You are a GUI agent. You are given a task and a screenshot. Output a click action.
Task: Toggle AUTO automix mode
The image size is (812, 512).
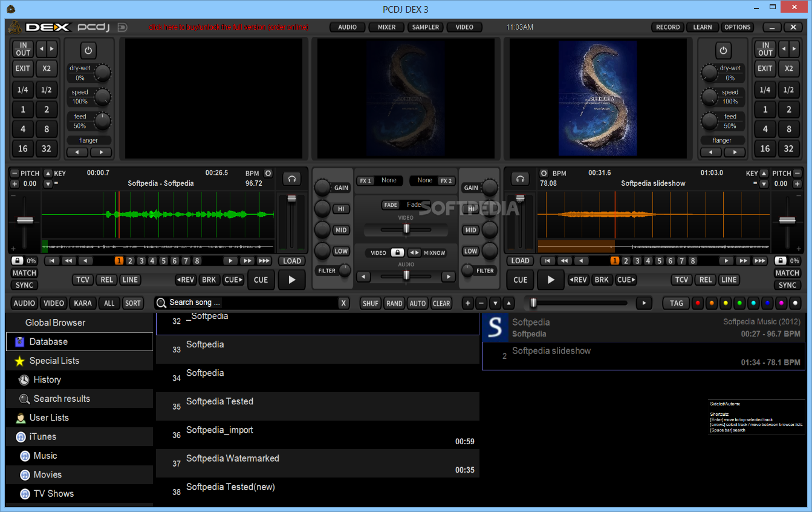[417, 303]
